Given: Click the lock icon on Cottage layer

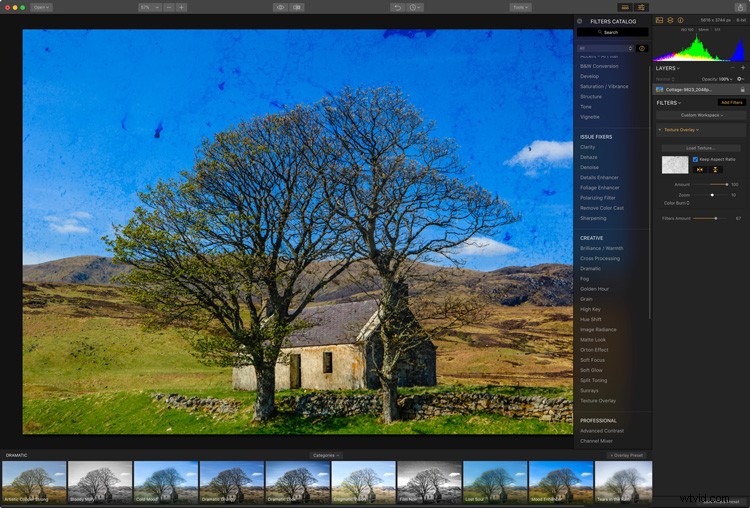Looking at the screenshot, I should [x=742, y=89].
